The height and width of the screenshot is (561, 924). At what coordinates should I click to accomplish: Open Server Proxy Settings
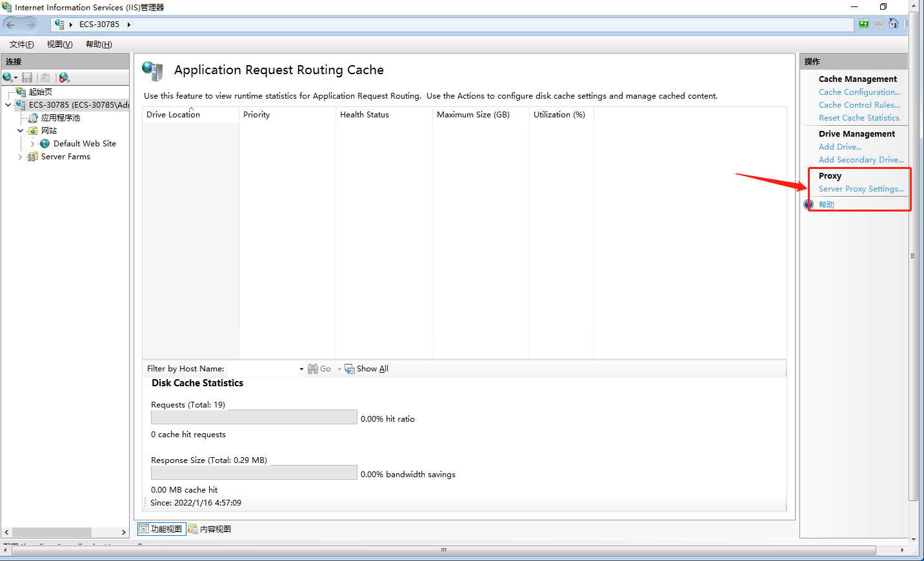861,188
